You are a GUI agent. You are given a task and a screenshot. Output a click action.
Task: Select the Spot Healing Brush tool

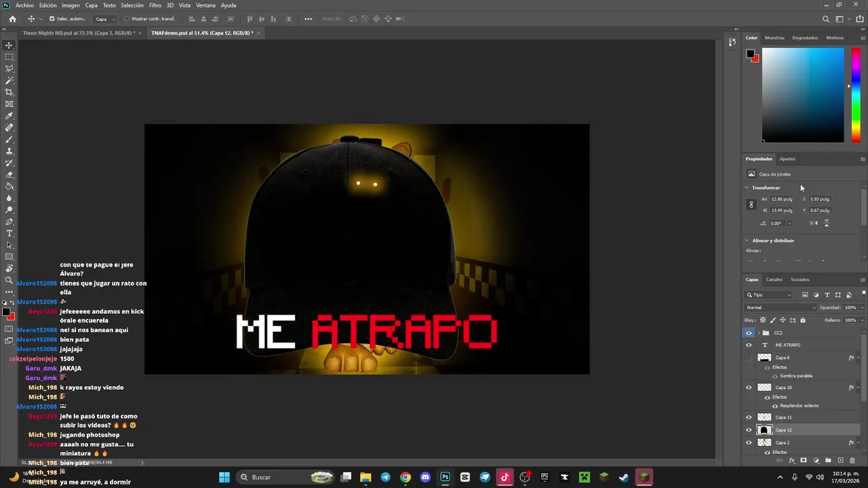point(9,127)
